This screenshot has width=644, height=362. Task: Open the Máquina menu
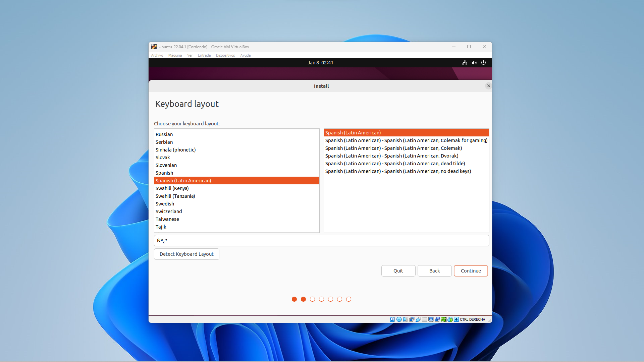tap(175, 55)
